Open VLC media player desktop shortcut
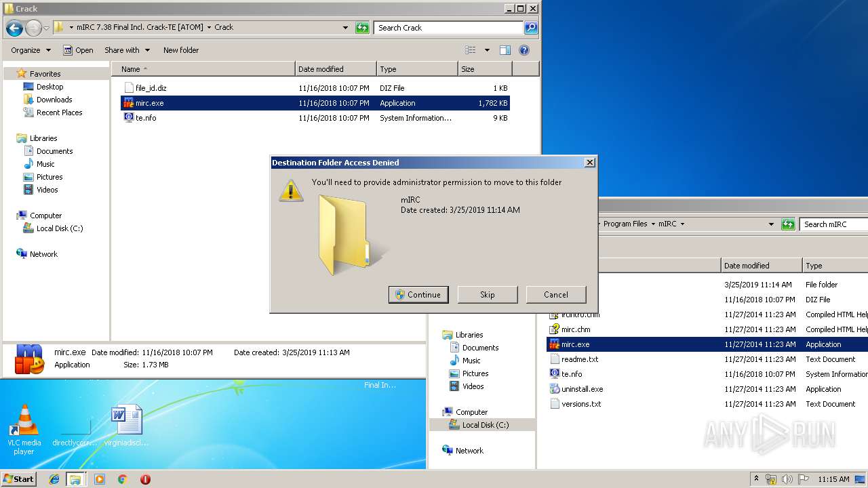The width and height of the screenshot is (868, 488). coord(24,430)
